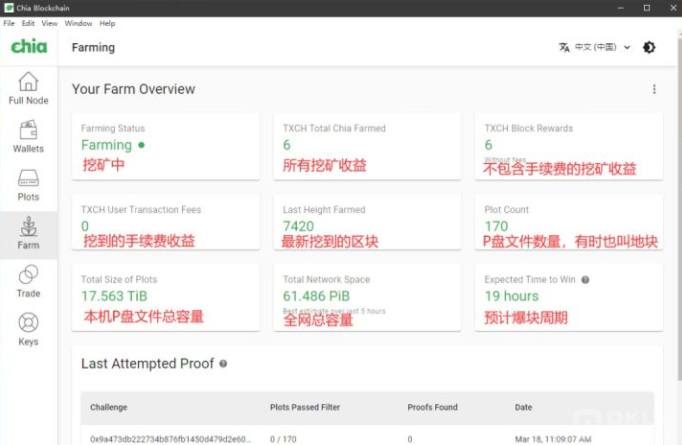Viewport: 682px width, 445px height.
Task: Click the Date column header
Action: 523,408
